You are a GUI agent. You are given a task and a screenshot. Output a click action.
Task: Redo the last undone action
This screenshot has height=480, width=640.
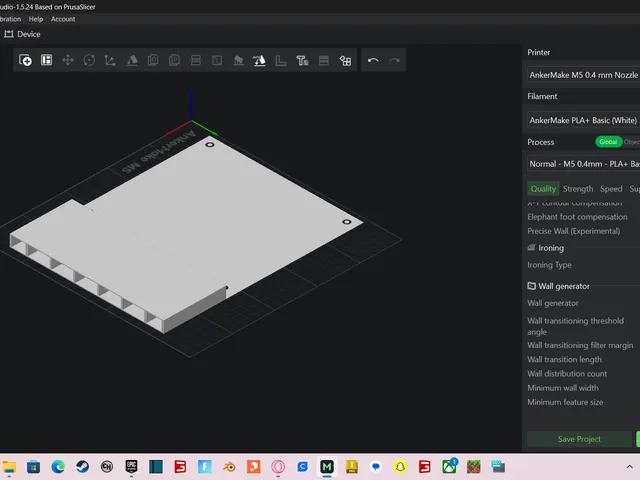[394, 60]
